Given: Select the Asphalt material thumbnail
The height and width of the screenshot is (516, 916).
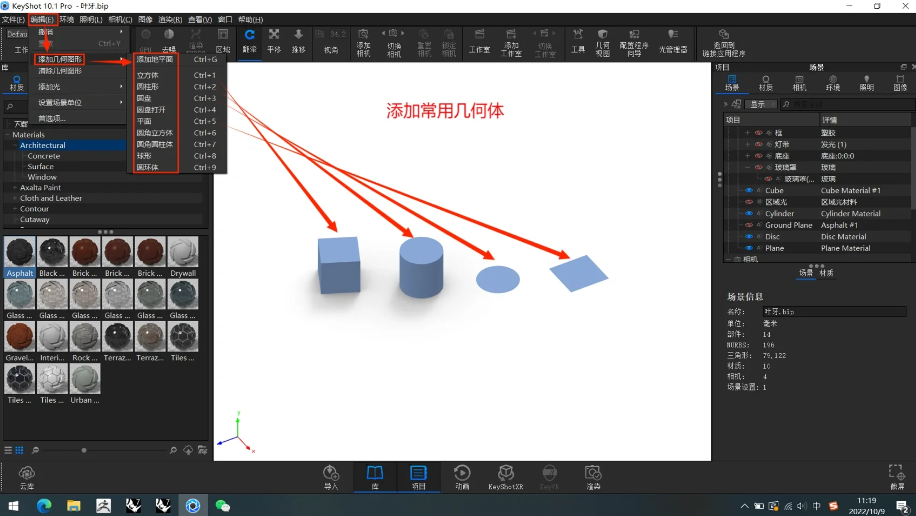Looking at the screenshot, I should [x=20, y=256].
